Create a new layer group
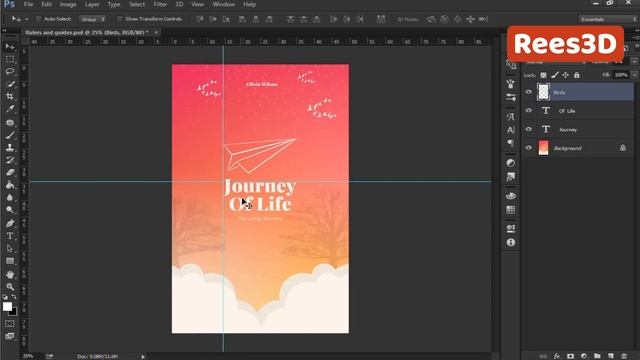This screenshot has height=360, width=640. tap(597, 356)
